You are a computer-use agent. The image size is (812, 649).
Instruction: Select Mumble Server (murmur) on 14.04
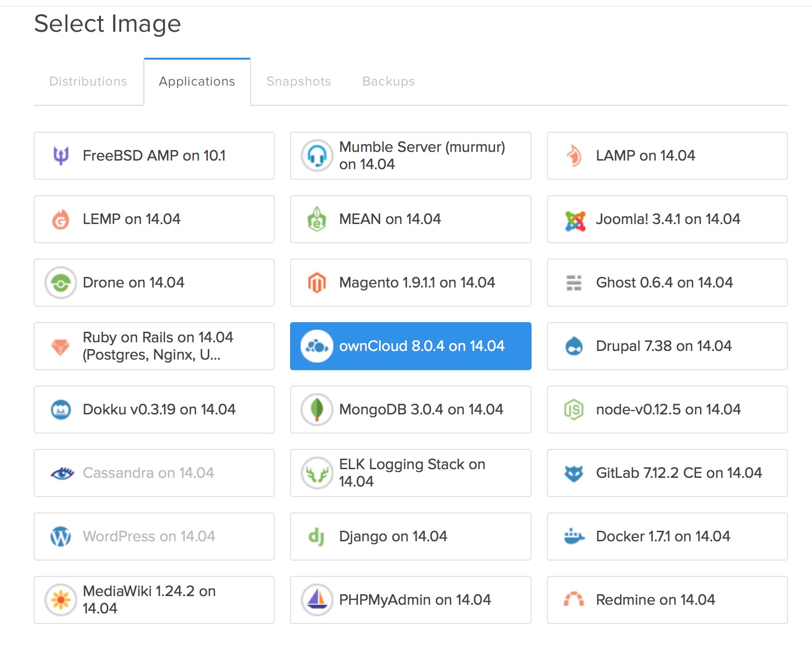pyautogui.click(x=411, y=156)
